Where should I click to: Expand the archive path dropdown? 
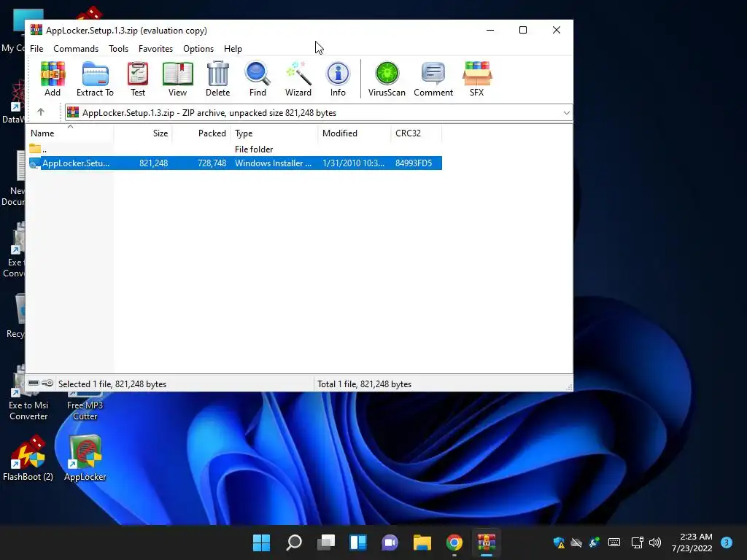point(566,113)
